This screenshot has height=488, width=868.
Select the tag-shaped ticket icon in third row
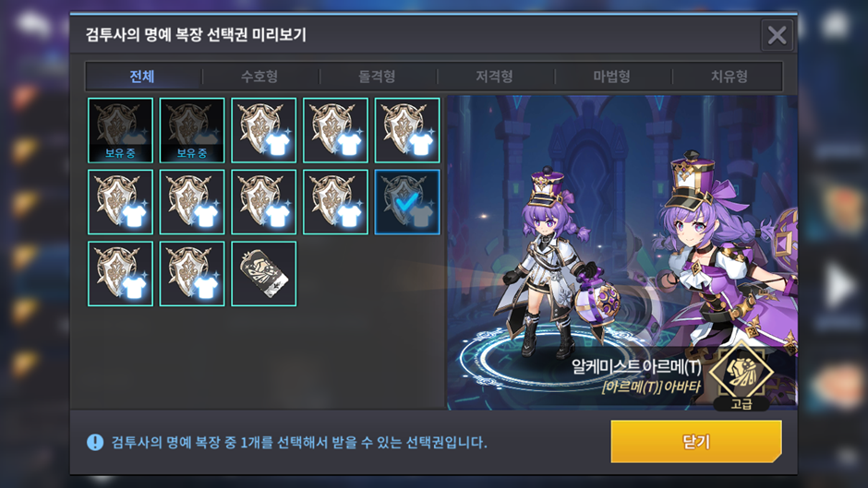pyautogui.click(x=263, y=273)
